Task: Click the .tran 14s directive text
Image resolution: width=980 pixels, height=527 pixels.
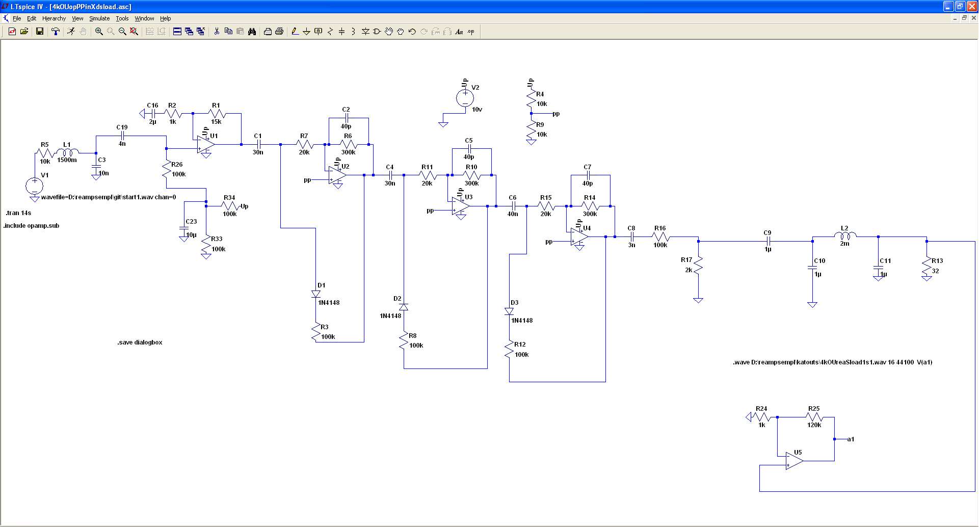Action: pos(19,213)
